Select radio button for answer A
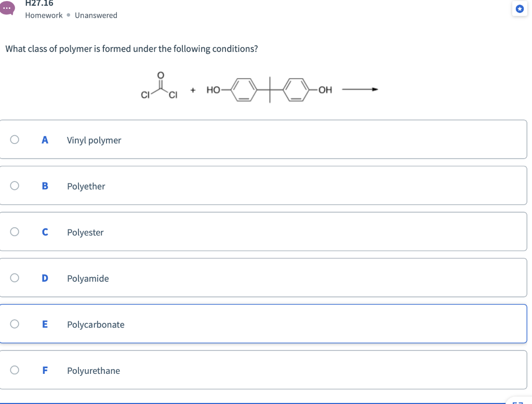532x404 pixels. 14,139
